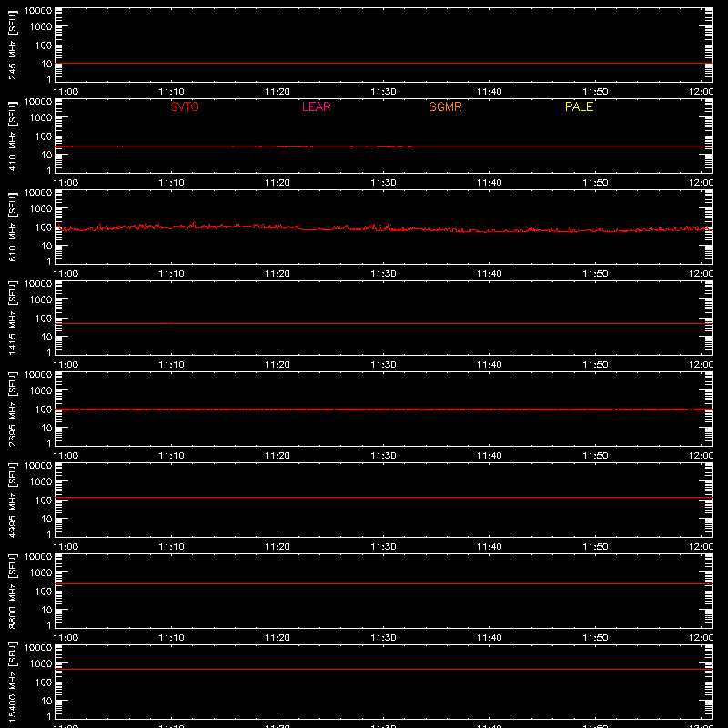Screen dimensions: 728x728
Task: Click the "1415 MHz [SFU]" axis title
Action: (x=12, y=318)
